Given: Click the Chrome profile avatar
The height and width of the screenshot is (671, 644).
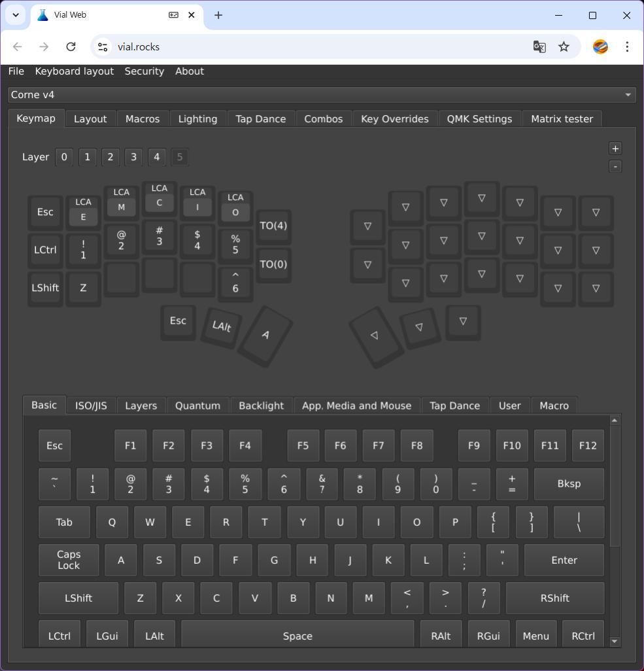Looking at the screenshot, I should [600, 46].
